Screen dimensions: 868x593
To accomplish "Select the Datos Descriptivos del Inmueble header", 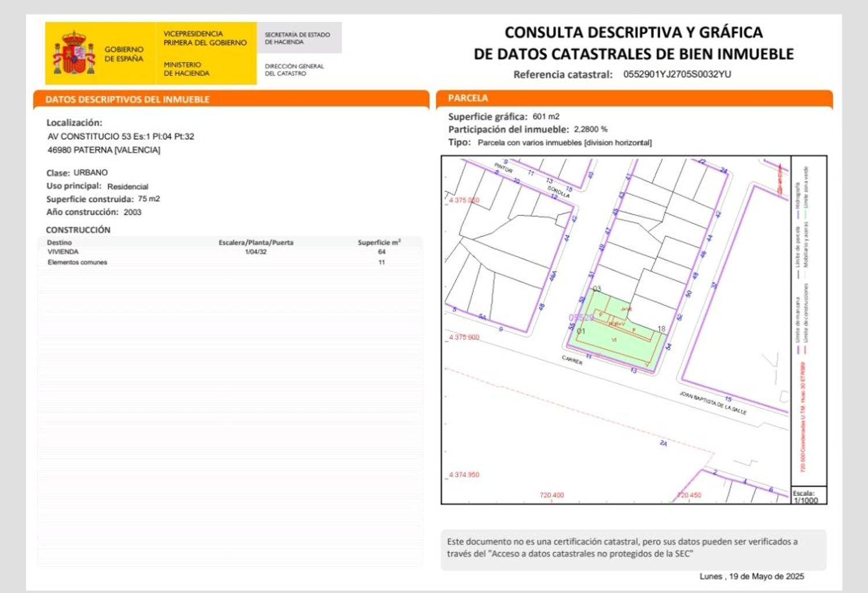I will pyautogui.click(x=127, y=100).
